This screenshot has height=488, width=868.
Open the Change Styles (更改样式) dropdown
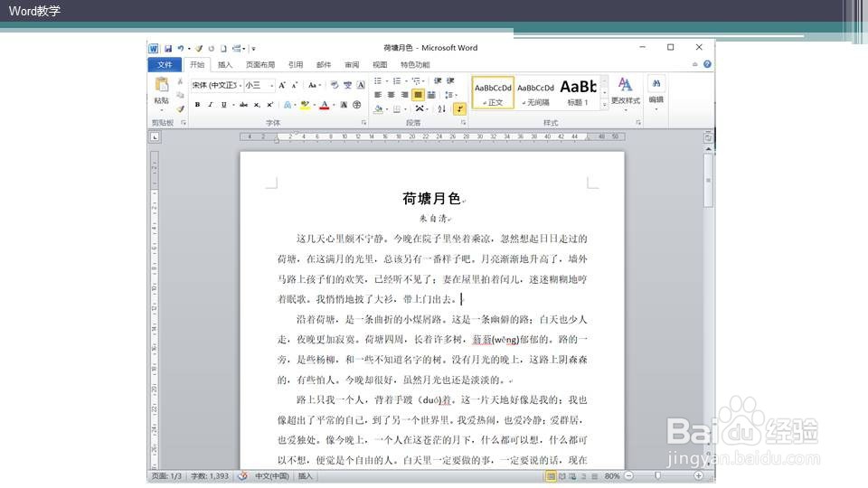[626, 92]
